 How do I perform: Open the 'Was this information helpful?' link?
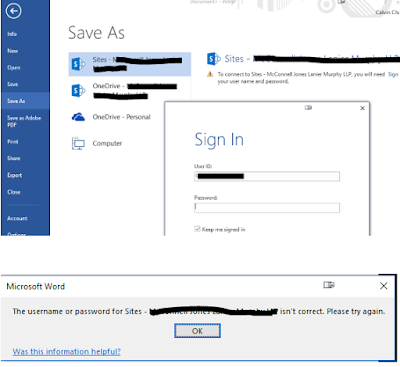67,352
